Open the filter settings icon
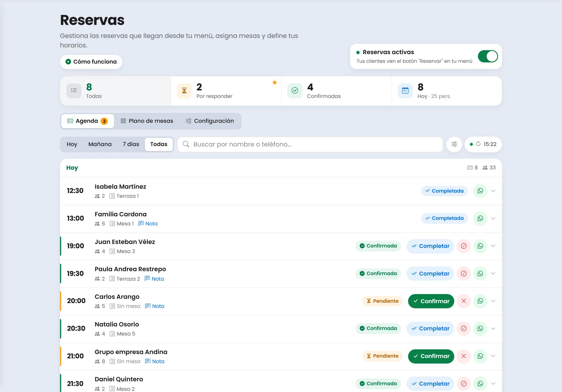Screen dimensions: 562x392 point(454,144)
